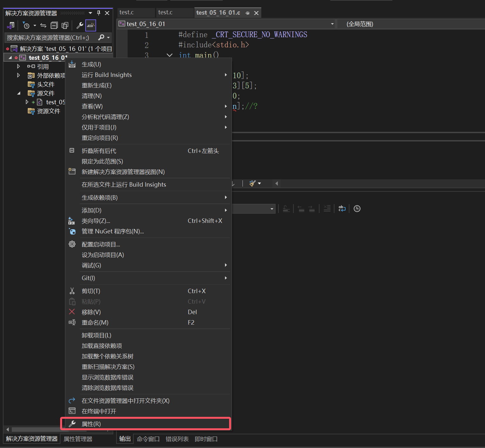Collapse the int main() code fold
This screenshot has height=448, width=485.
coord(170,55)
